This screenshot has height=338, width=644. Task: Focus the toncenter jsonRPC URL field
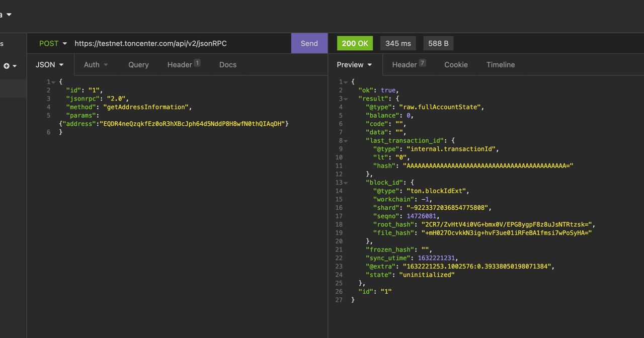tap(181, 43)
